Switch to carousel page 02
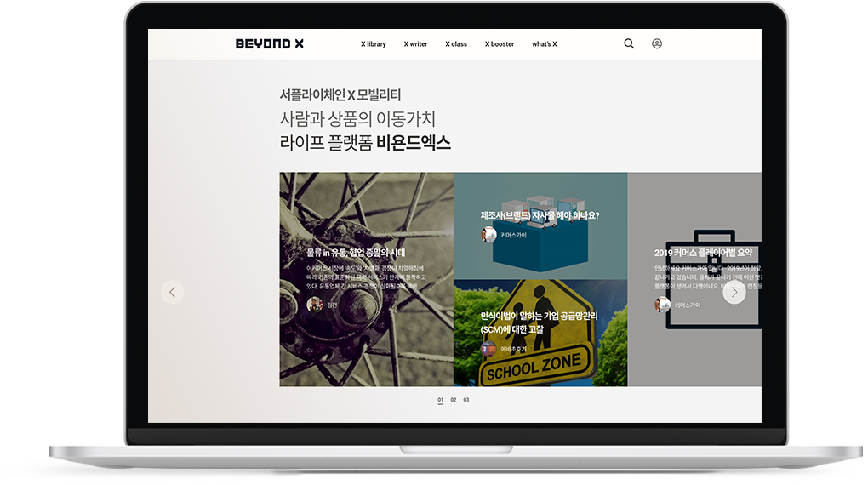Image resolution: width=868 pixels, height=485 pixels. 454,400
